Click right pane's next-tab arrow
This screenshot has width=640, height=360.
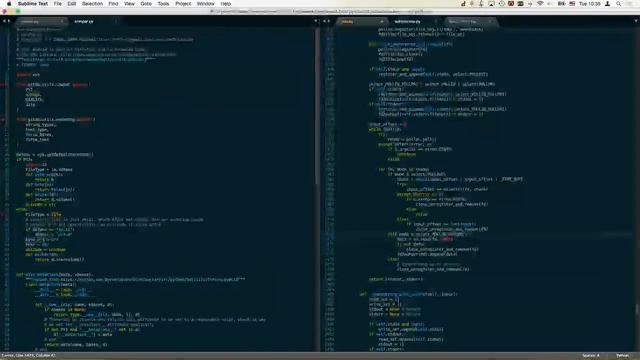click(329, 21)
